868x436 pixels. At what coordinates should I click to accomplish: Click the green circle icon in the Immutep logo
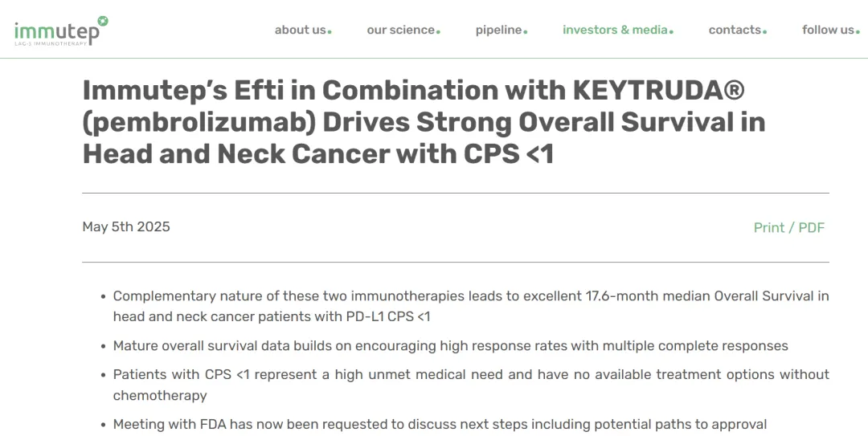point(102,21)
